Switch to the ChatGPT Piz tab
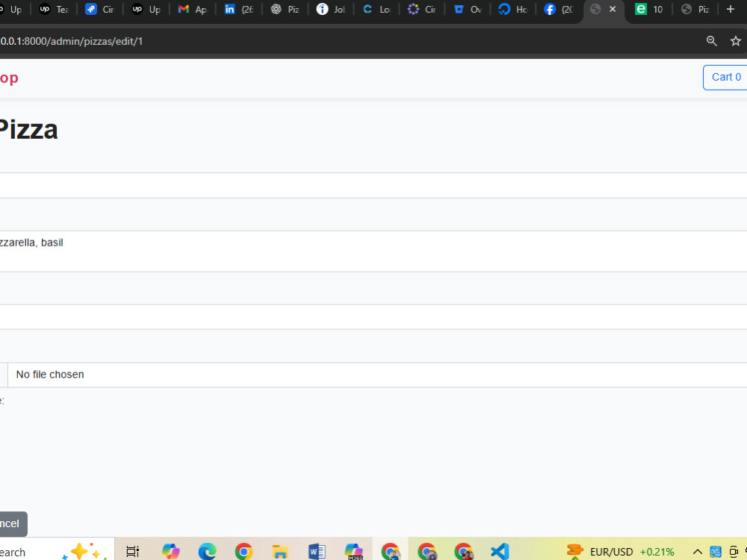 tap(285, 9)
